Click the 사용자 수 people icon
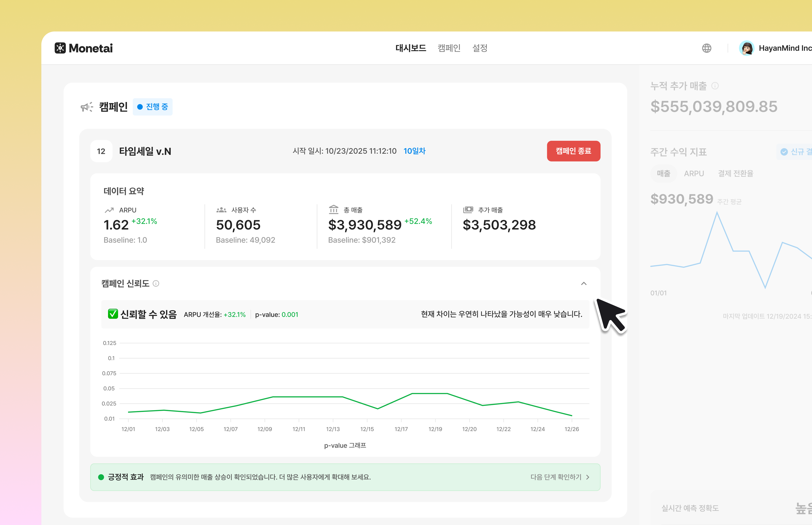The image size is (812, 525). click(x=221, y=210)
